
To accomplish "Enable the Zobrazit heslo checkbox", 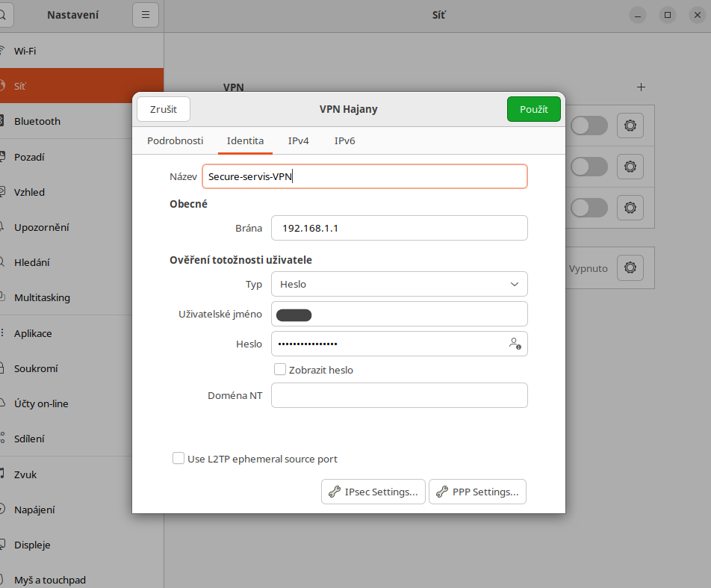I will (281, 369).
